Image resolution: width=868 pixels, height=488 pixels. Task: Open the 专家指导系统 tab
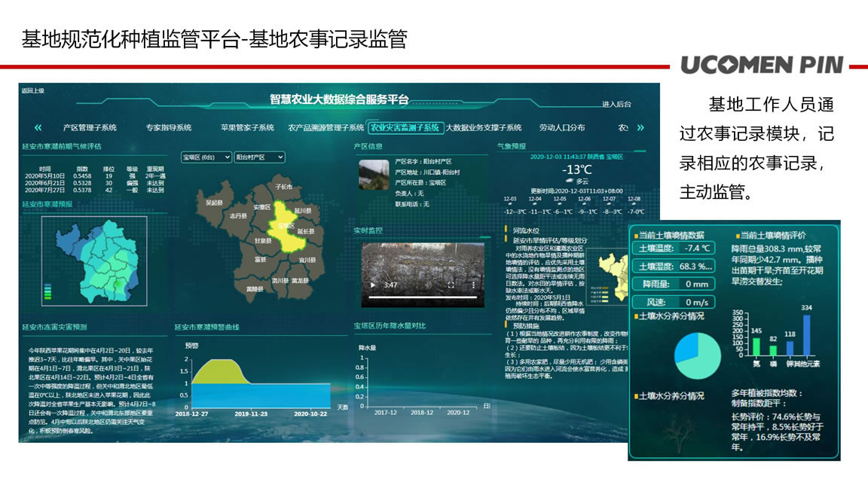(168, 127)
